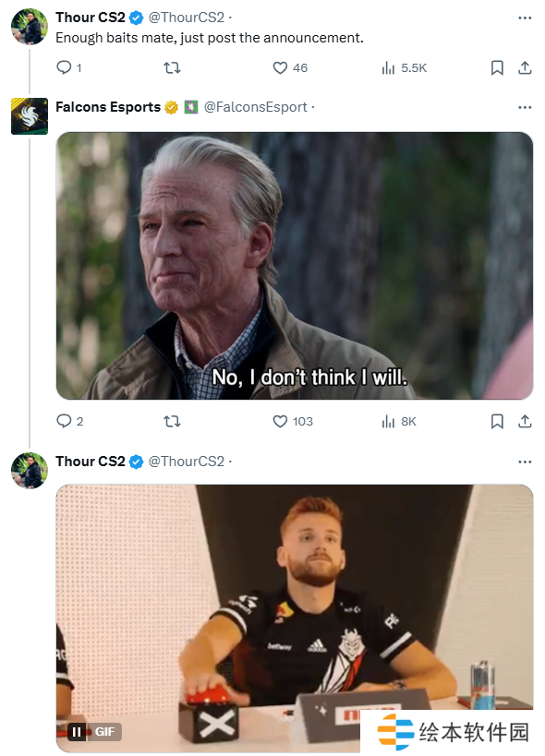Open the @ThourCS2 handle on top tweet
The width and height of the screenshot is (545, 756).
point(187,18)
